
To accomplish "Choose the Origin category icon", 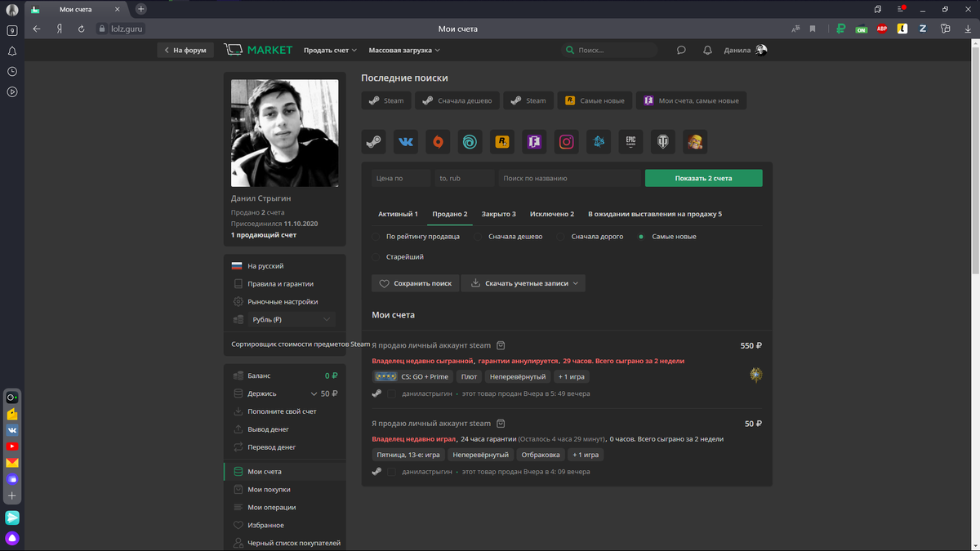I will coord(438,141).
